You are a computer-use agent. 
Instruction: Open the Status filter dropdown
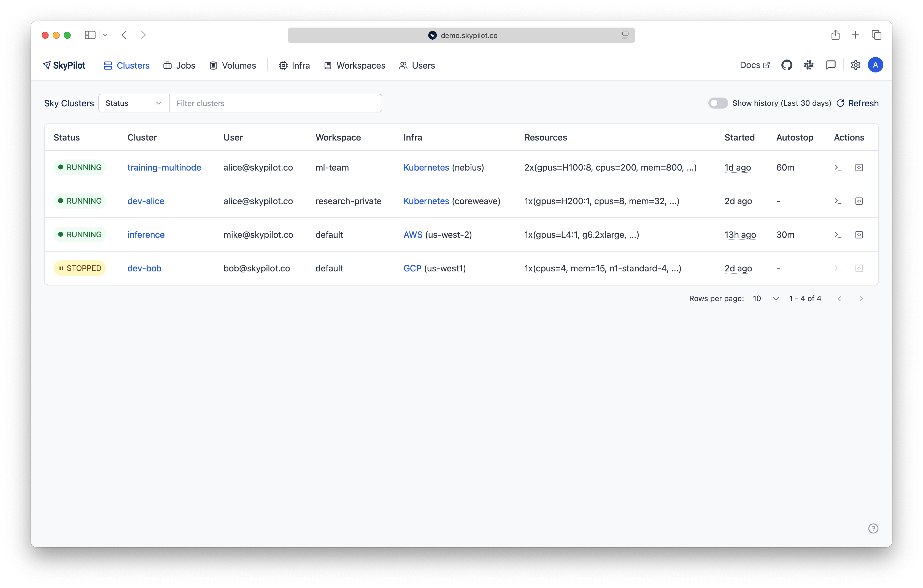pos(134,103)
